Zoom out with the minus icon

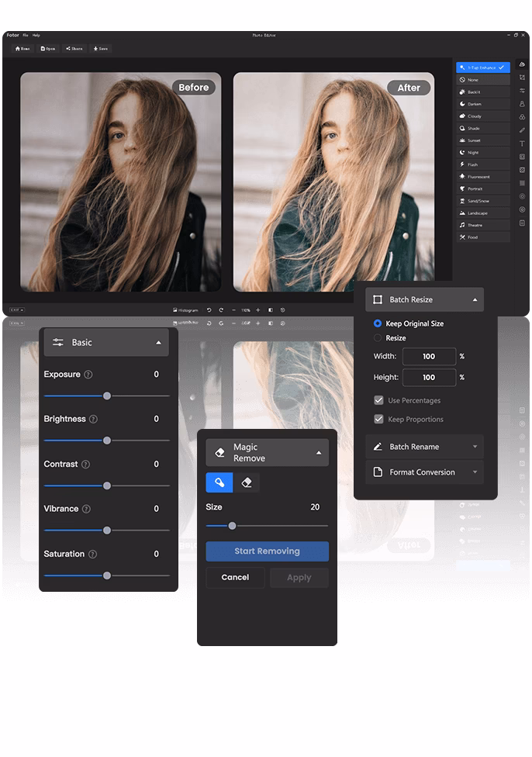(x=233, y=310)
